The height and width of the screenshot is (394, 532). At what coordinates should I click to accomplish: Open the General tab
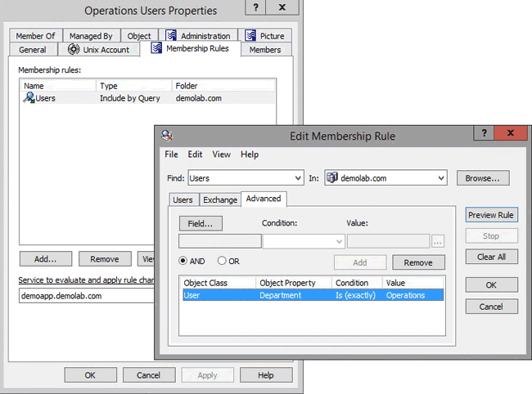33,50
